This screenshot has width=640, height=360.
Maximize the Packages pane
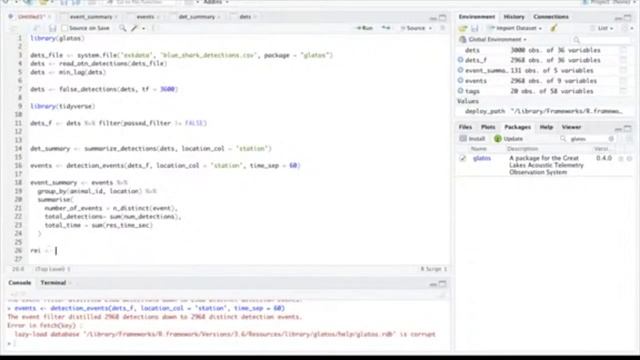[x=628, y=128]
